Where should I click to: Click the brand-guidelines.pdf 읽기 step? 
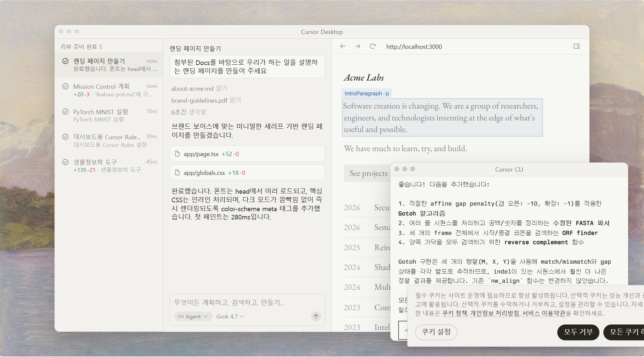(206, 100)
